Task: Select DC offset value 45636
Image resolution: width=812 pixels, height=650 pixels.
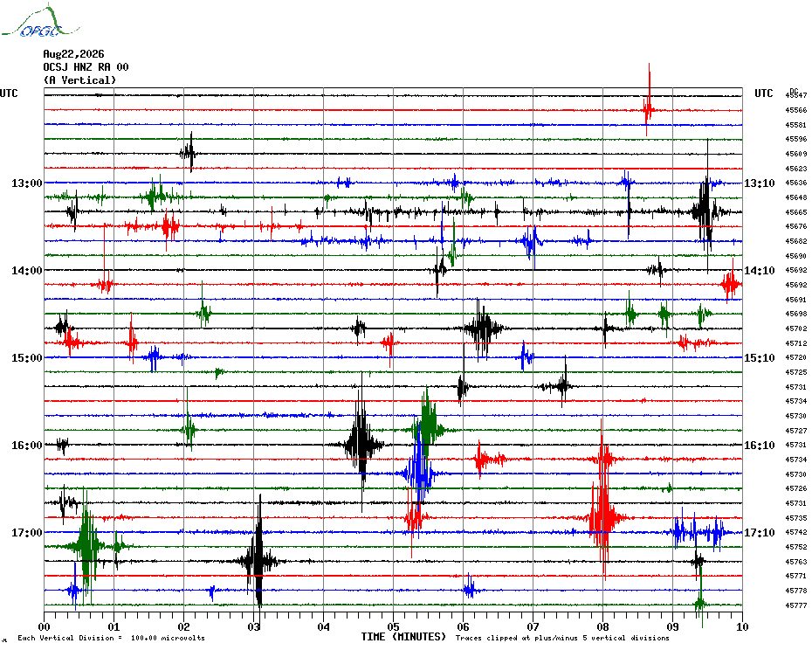Action: point(796,183)
